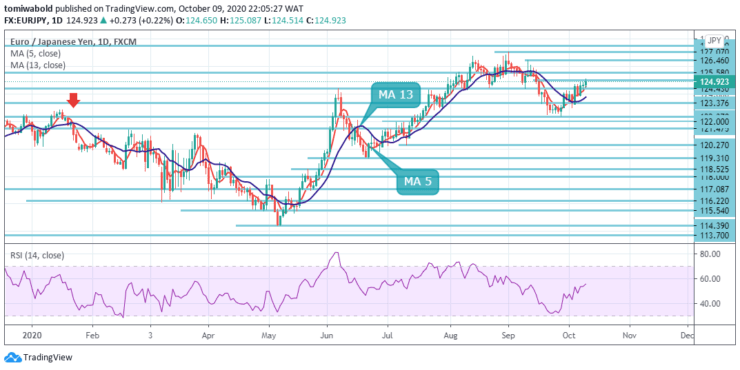This screenshot has width=740, height=370.
Task: Click the 119.310 price axis label
Action: tap(715, 158)
